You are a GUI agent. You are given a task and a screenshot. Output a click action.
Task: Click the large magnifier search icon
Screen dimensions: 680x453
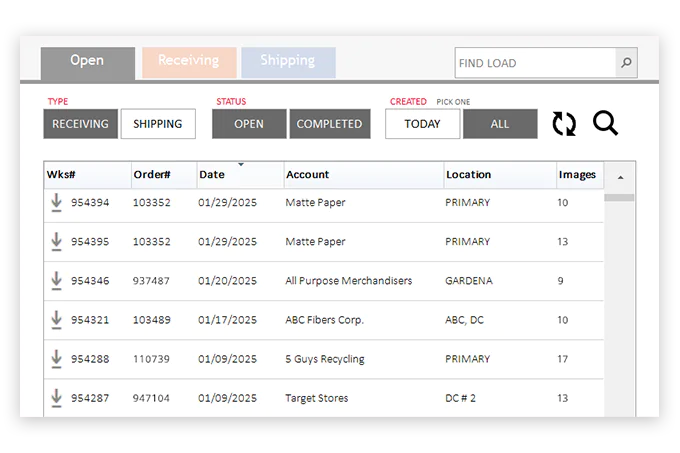(x=605, y=124)
